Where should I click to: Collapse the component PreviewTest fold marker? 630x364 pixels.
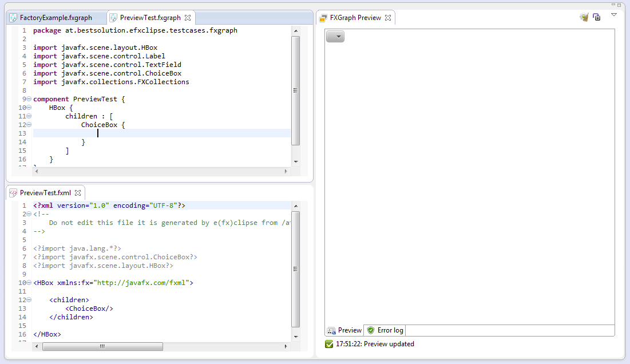coord(29,99)
